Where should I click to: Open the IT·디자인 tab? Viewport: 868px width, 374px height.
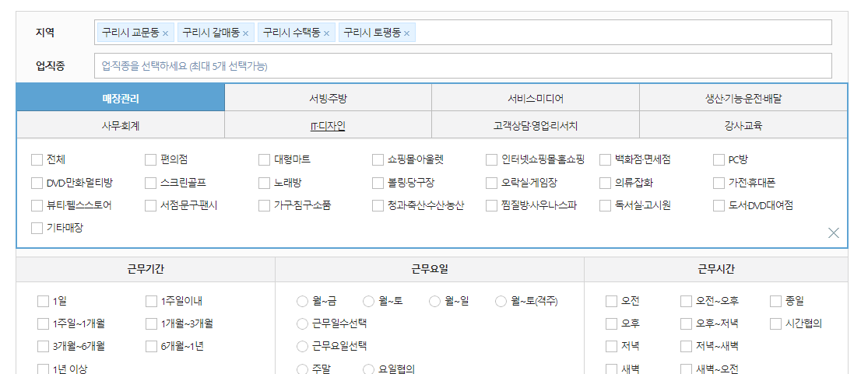point(329,125)
